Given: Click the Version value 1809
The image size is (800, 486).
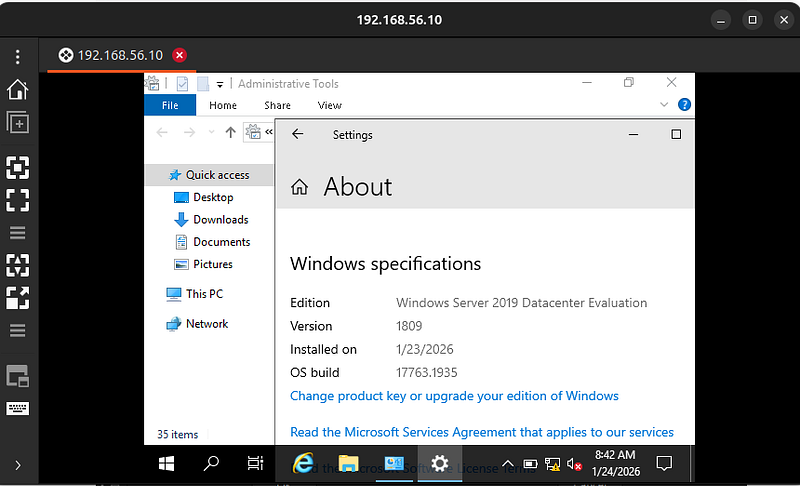Looking at the screenshot, I should [x=409, y=326].
